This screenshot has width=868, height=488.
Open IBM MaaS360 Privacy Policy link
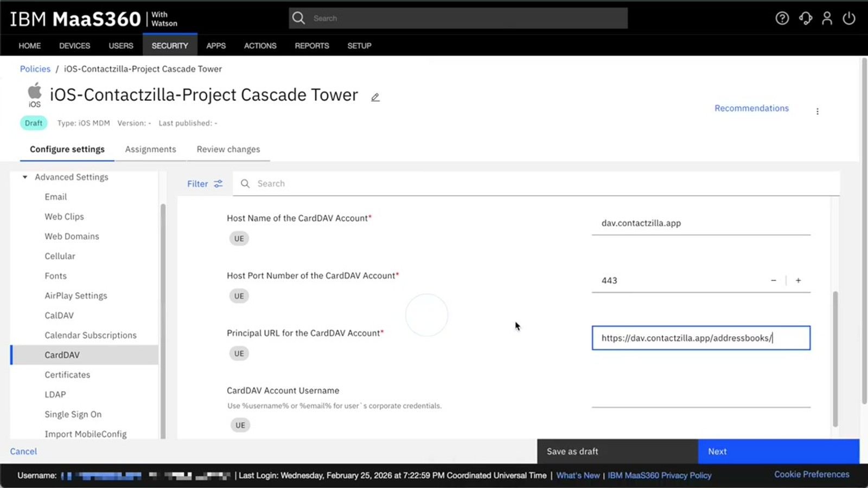[x=659, y=476]
